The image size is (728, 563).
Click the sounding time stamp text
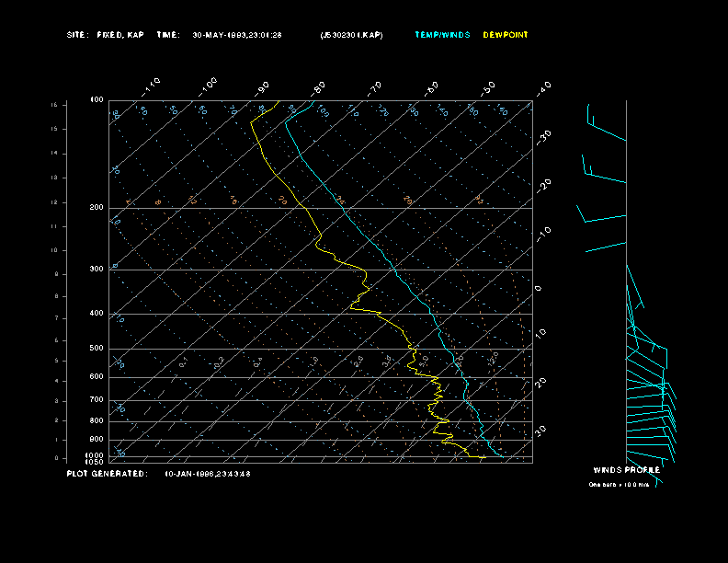point(237,35)
